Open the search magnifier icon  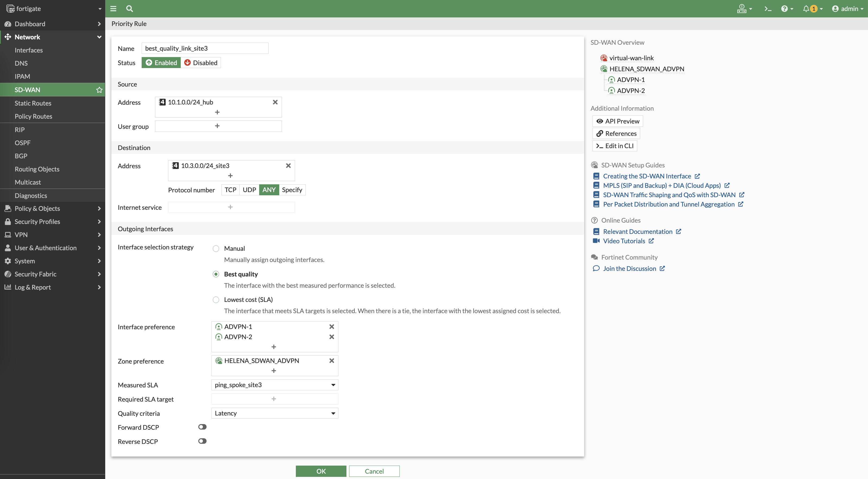(129, 9)
